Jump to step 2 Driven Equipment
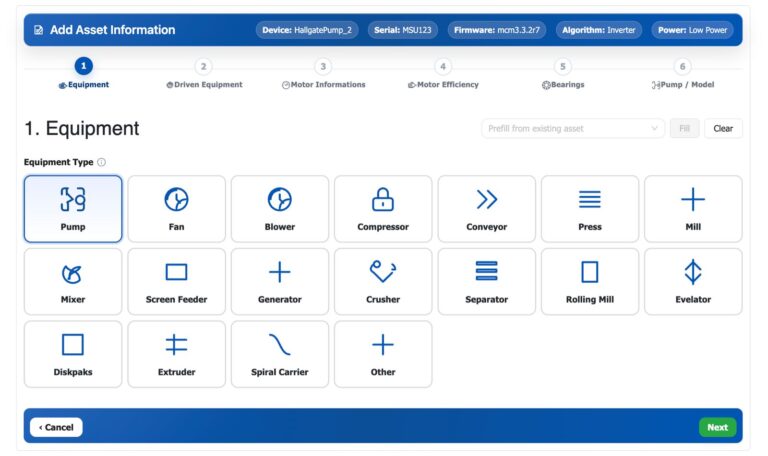 point(204,74)
